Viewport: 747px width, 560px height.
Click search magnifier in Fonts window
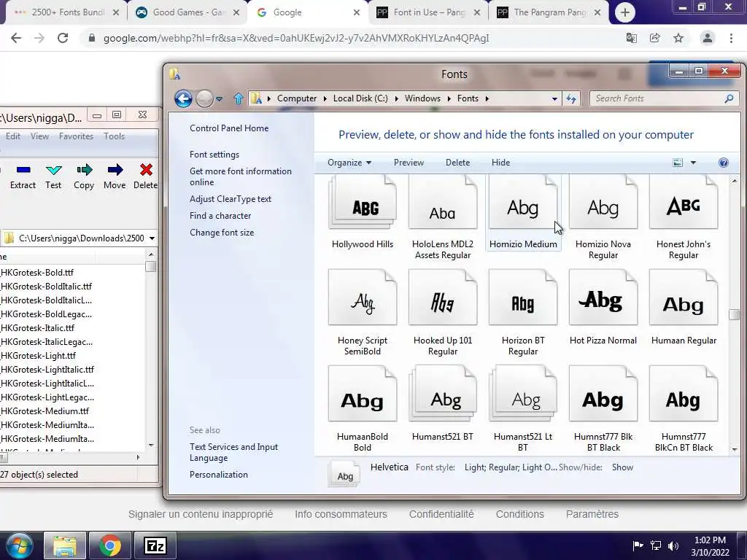729,98
